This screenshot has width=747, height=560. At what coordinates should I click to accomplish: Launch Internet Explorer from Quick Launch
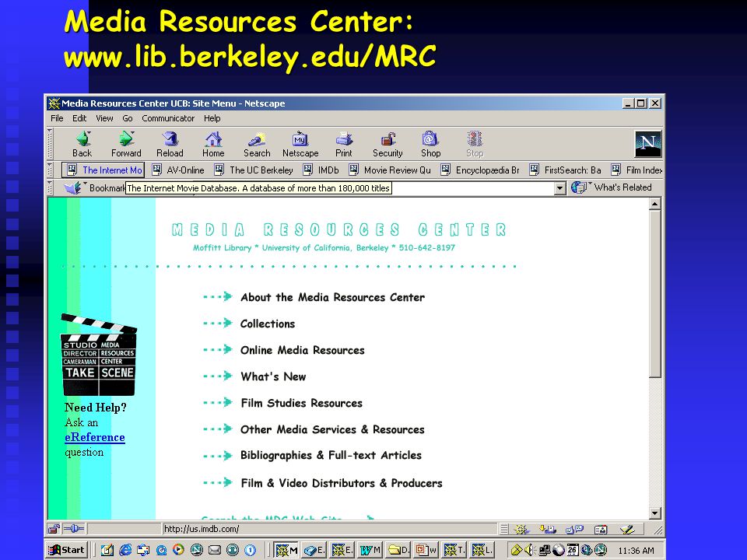coord(125,550)
